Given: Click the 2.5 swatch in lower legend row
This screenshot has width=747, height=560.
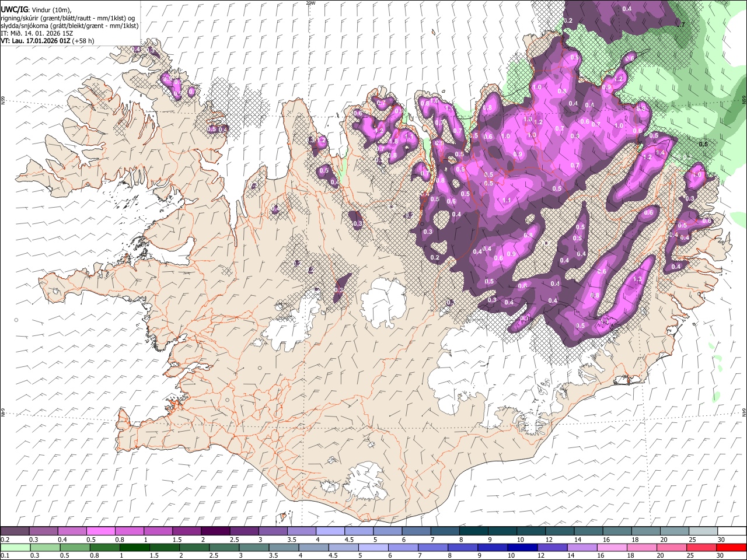Looking at the screenshot, I should 224,548.
